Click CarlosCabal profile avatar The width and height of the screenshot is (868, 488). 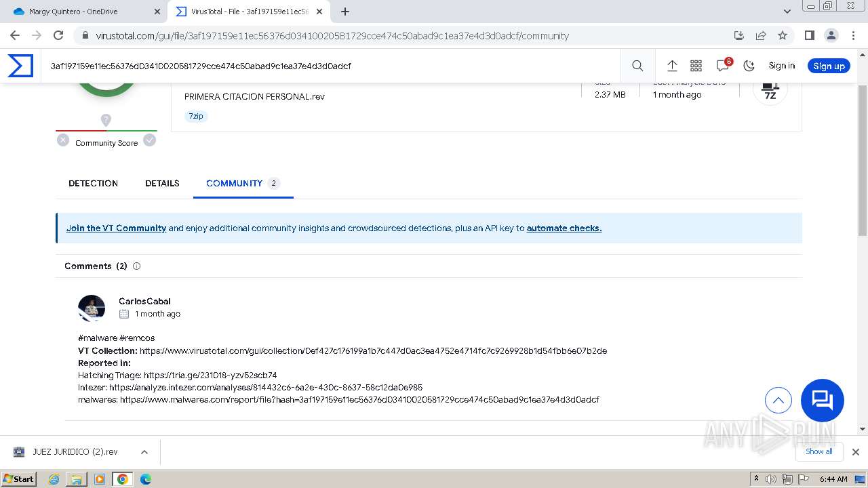(x=92, y=308)
